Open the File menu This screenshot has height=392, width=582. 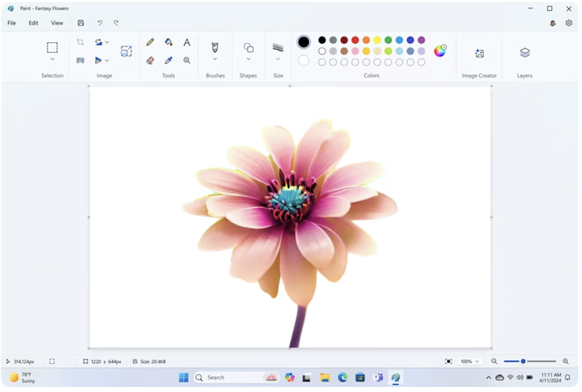point(12,23)
